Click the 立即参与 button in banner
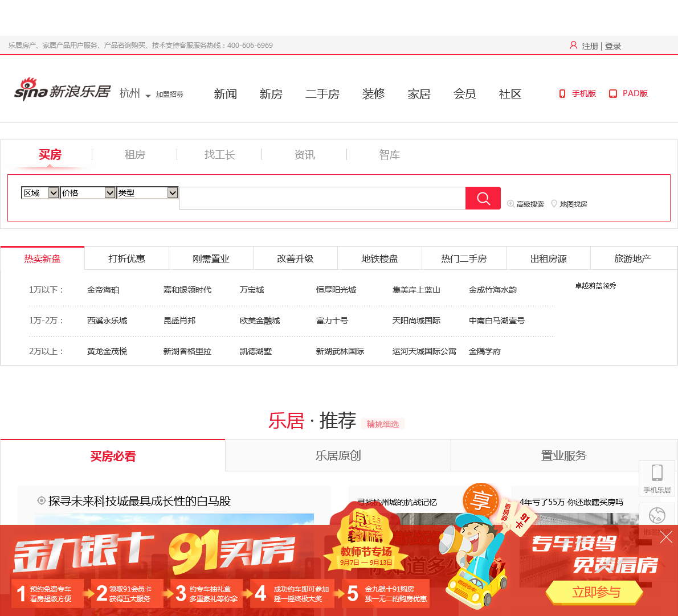Viewport: 678px width, 616px height. tap(596, 592)
